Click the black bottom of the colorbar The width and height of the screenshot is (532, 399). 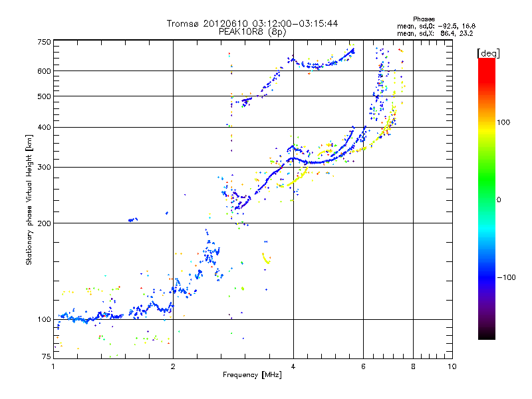[x=487, y=334]
